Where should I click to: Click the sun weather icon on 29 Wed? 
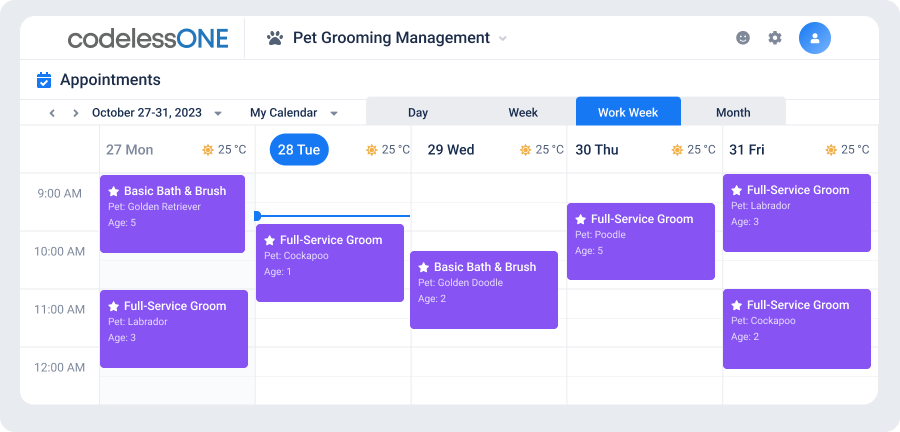(x=525, y=150)
